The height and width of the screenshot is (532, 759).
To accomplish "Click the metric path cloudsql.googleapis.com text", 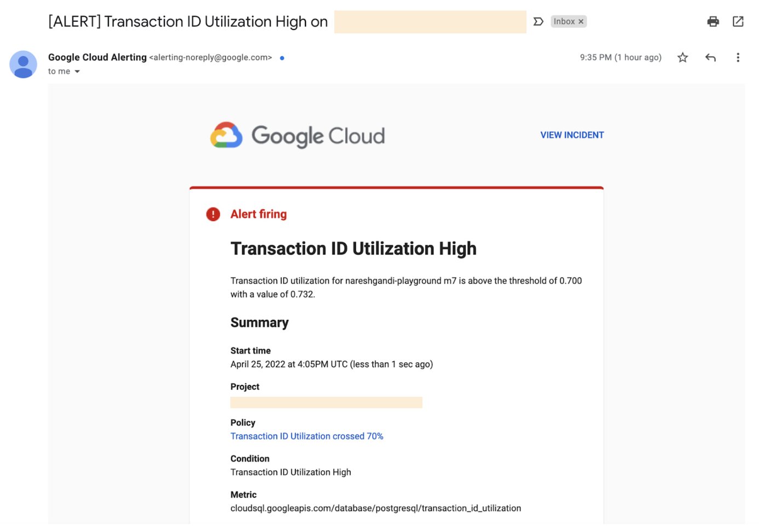I will 375,508.
